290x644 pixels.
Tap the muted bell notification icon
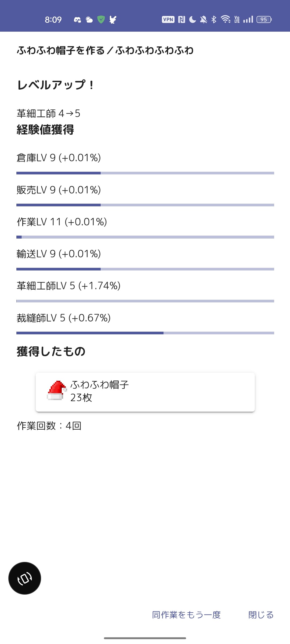click(204, 19)
